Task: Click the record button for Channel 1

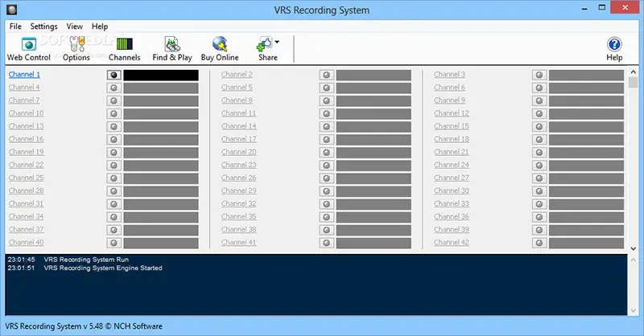Action: pyautogui.click(x=114, y=75)
